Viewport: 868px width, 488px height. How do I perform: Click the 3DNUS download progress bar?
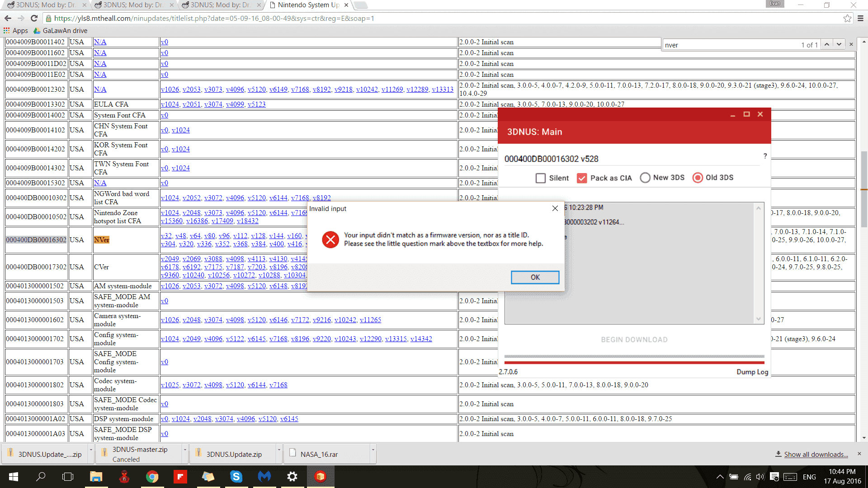click(x=634, y=362)
